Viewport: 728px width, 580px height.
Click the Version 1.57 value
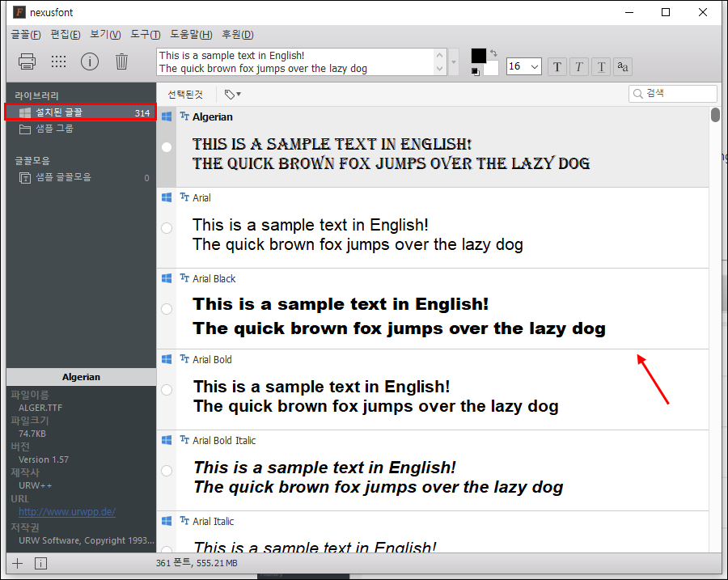[x=44, y=459]
